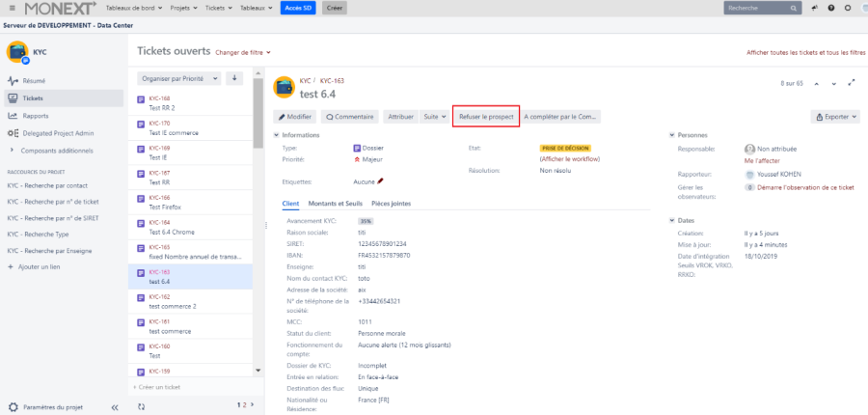The height and width of the screenshot is (415, 868).
Task: Edit labels with the pencil icon
Action: 380,180
